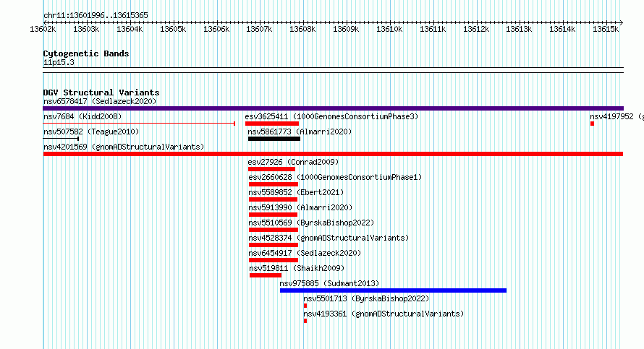Select the blue nsv975885 variant bar

(393, 290)
